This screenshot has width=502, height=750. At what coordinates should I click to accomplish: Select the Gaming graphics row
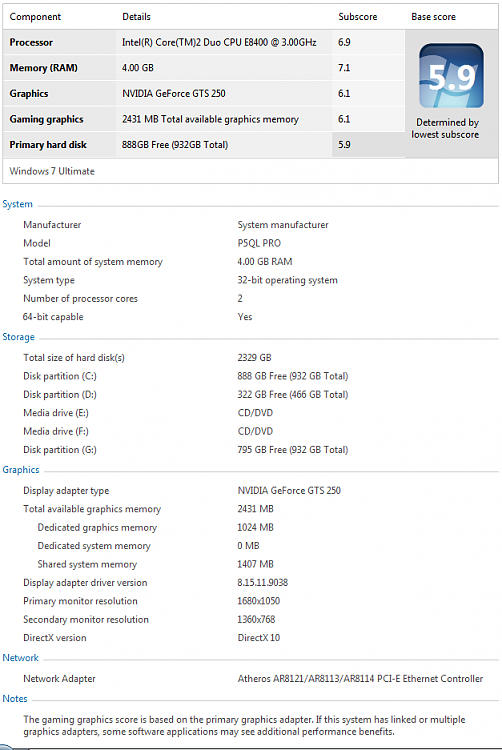click(x=204, y=119)
